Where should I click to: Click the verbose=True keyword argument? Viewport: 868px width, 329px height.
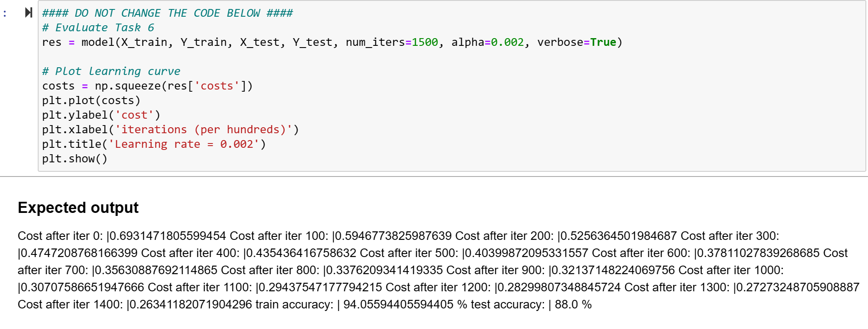point(575,42)
